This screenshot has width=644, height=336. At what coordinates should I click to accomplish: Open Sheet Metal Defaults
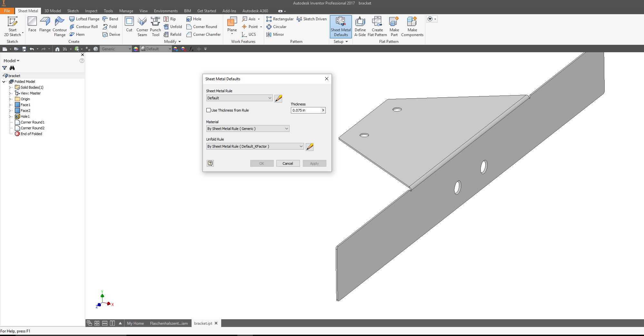[x=341, y=26]
